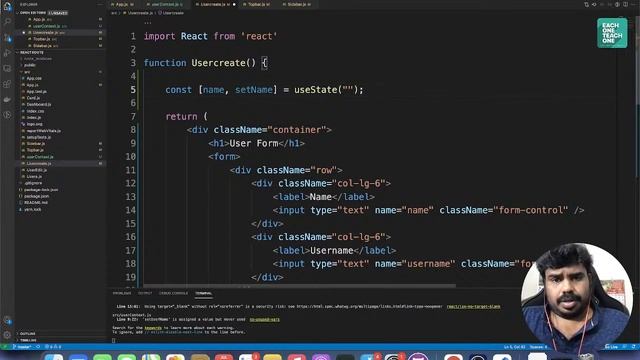
Task: Open react/jsx-no-target-blank link in terminal
Action: coord(473,307)
